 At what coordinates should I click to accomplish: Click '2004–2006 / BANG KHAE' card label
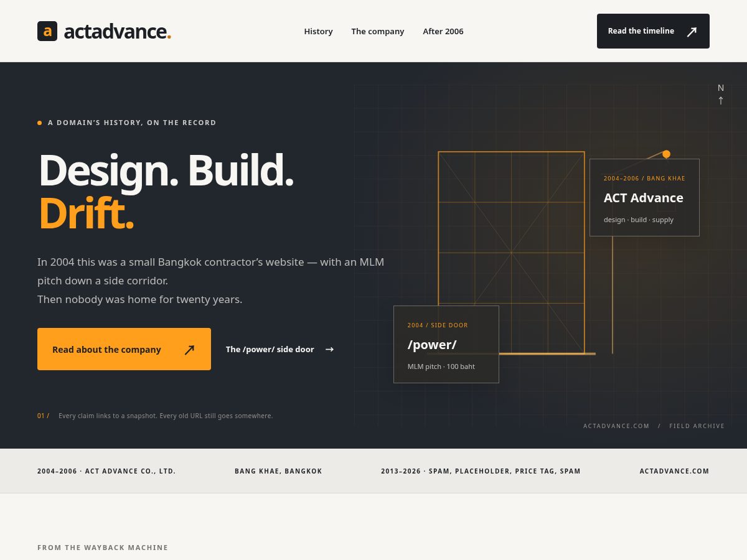point(644,179)
